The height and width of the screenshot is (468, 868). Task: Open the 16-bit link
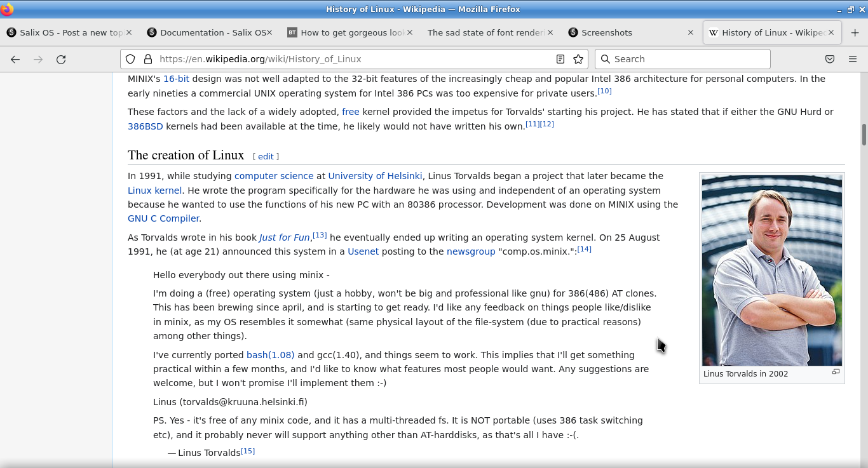(176, 79)
